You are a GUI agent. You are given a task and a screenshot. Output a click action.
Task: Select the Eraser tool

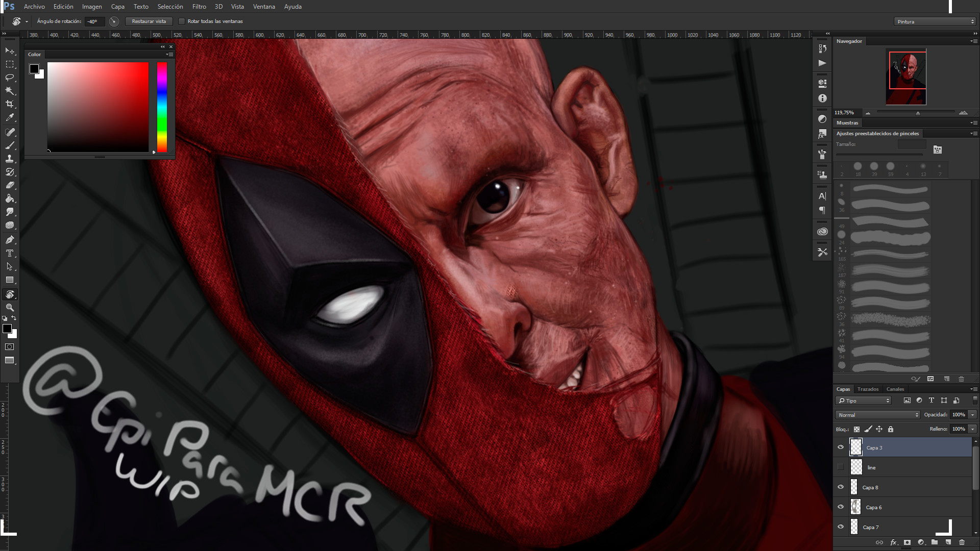tap(10, 185)
